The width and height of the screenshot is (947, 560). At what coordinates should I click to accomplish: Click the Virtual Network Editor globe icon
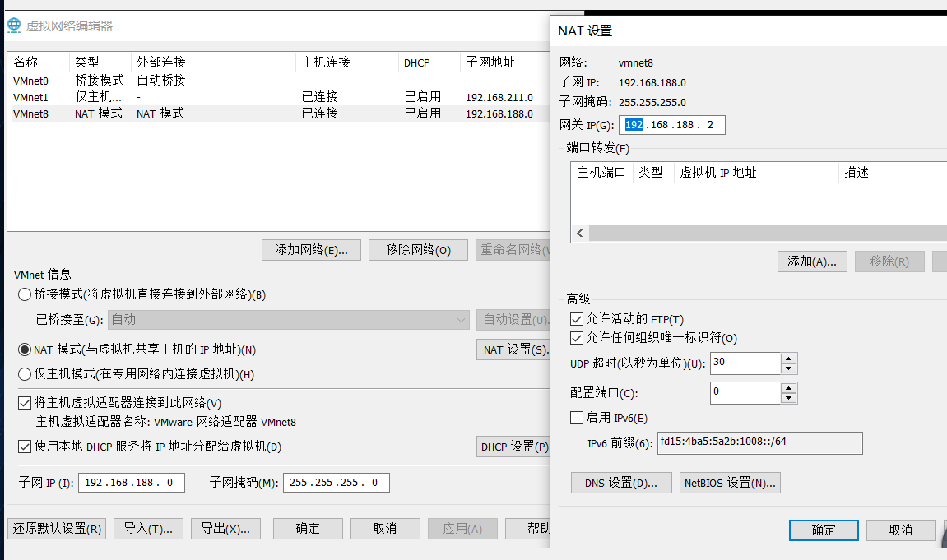pyautogui.click(x=14, y=25)
